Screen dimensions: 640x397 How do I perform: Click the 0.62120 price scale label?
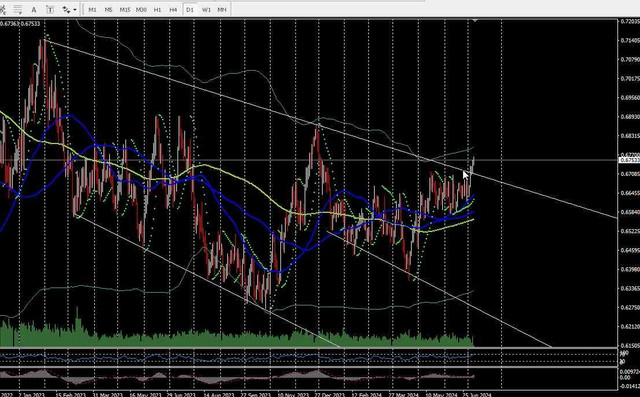tap(630, 326)
